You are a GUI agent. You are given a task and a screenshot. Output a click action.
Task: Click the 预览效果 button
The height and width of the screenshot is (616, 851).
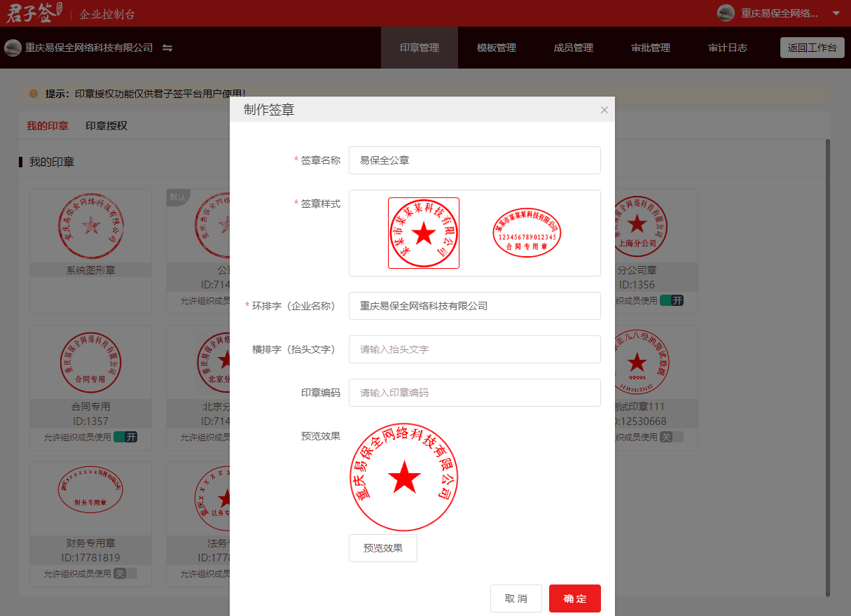[x=383, y=548]
